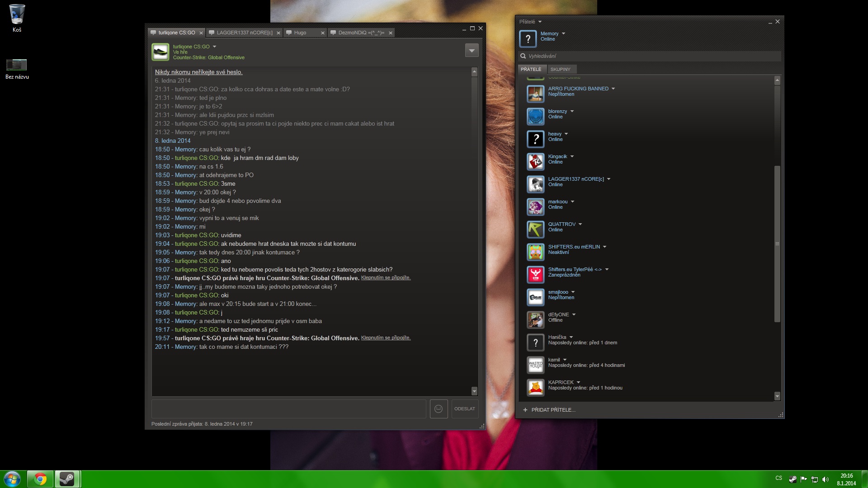This screenshot has width=868, height=488.
Task: Open the Bez názvu desktop icon
Action: tap(17, 69)
